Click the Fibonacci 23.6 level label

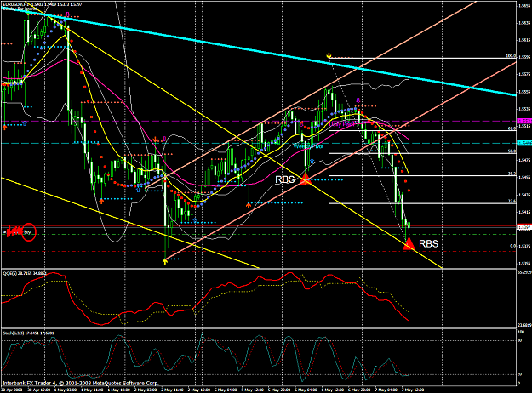click(x=512, y=201)
